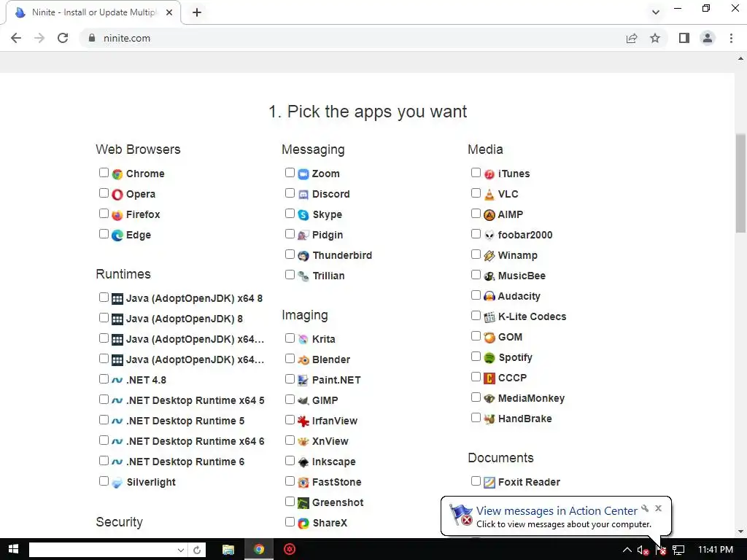Image resolution: width=747 pixels, height=560 pixels.
Task: Click the VLC cone icon
Action: pyautogui.click(x=489, y=194)
